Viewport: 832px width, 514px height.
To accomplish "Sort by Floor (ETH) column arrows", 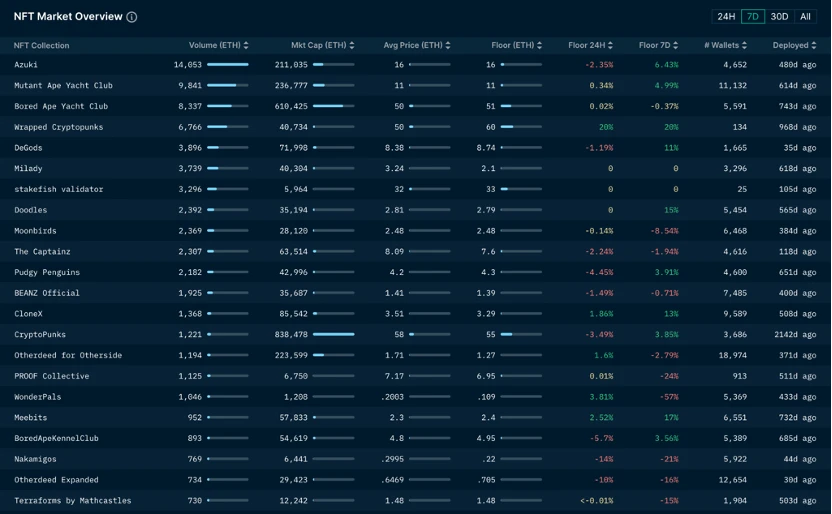I will point(539,46).
